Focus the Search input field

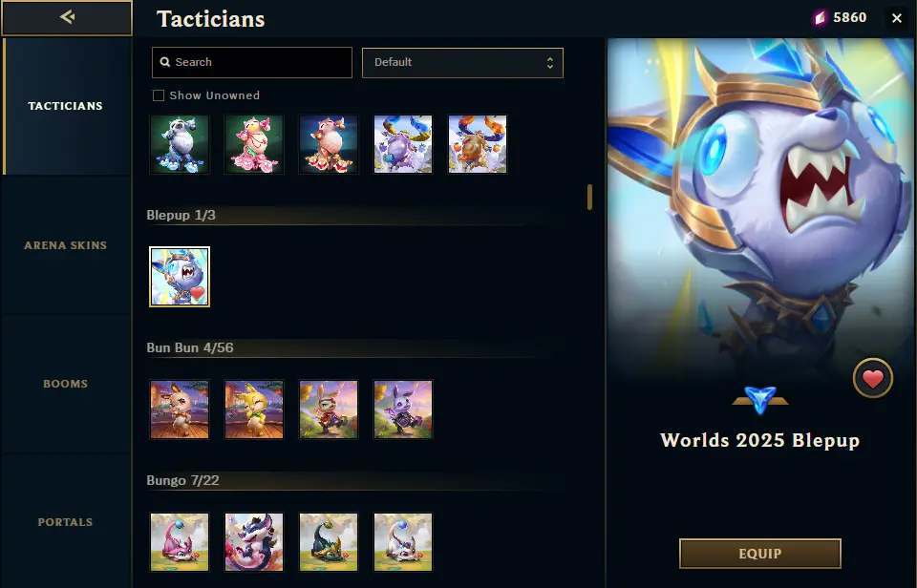pos(252,63)
